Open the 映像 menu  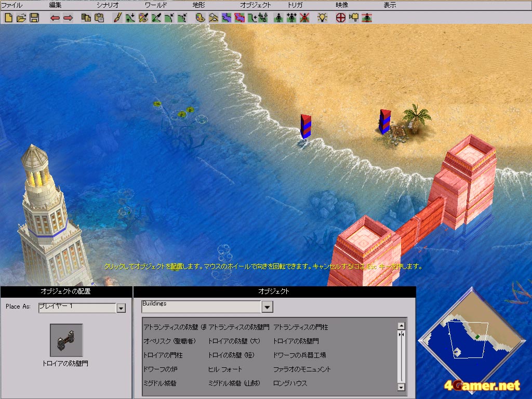[x=342, y=5]
